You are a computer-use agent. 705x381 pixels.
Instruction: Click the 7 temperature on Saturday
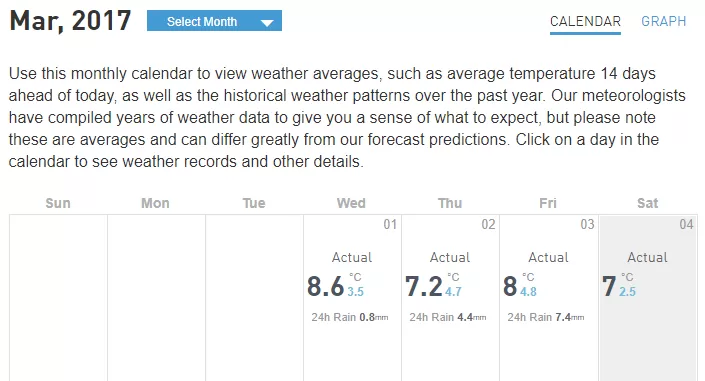tap(609, 287)
